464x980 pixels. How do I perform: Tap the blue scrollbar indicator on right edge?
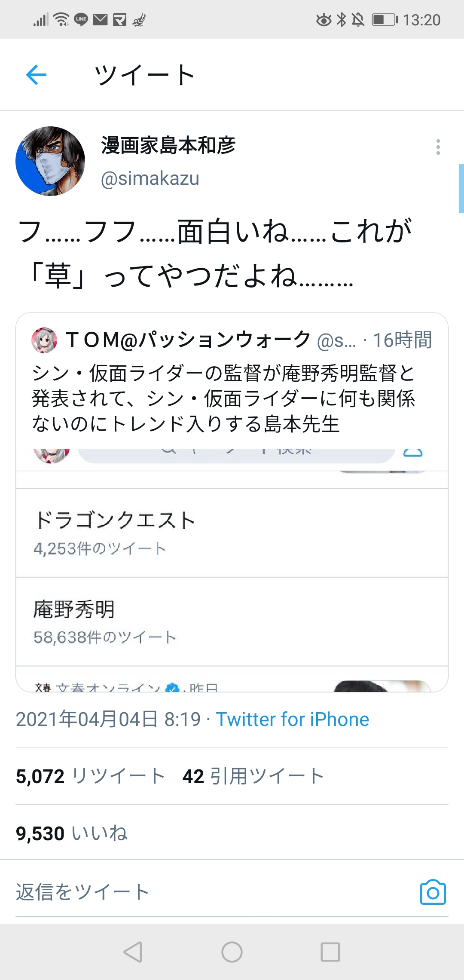[x=461, y=188]
